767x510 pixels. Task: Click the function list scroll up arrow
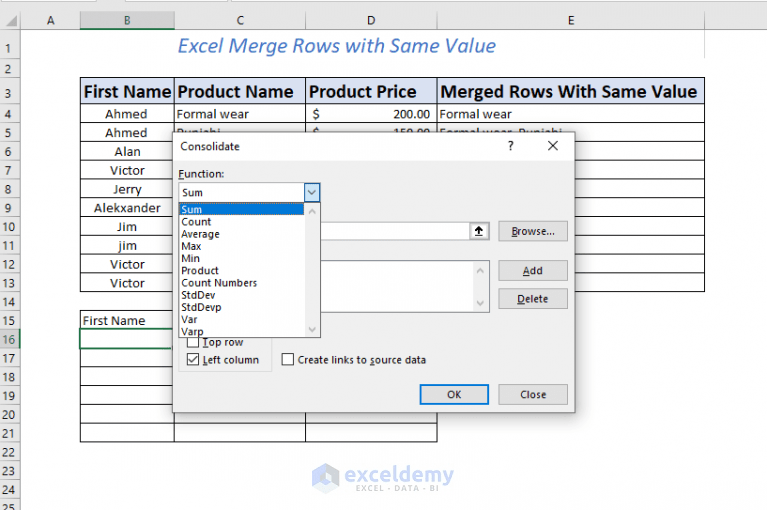click(312, 211)
